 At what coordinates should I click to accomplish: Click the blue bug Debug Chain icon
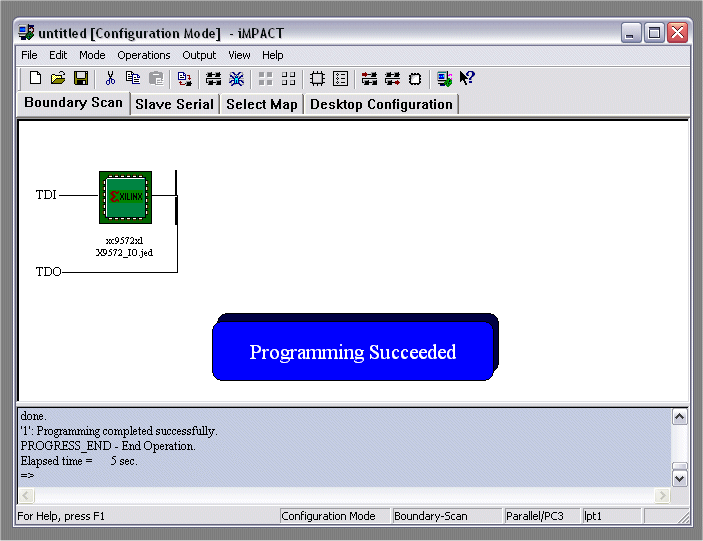coord(236,78)
